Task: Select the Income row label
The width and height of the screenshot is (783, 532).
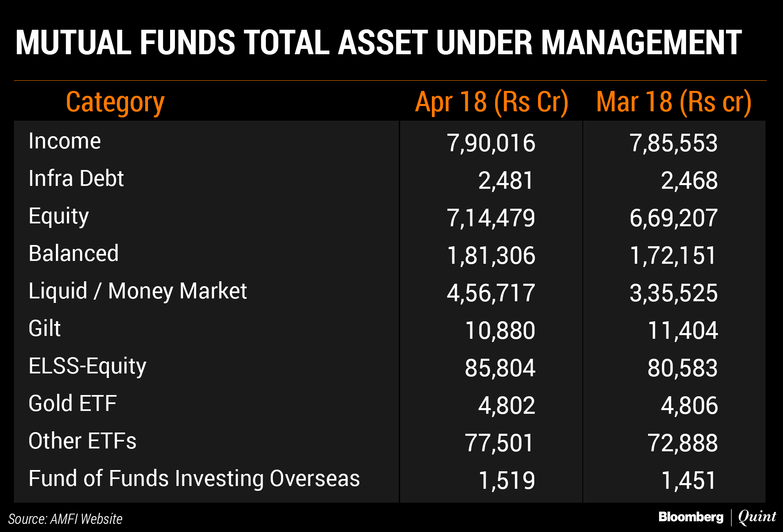Action: click(x=64, y=141)
